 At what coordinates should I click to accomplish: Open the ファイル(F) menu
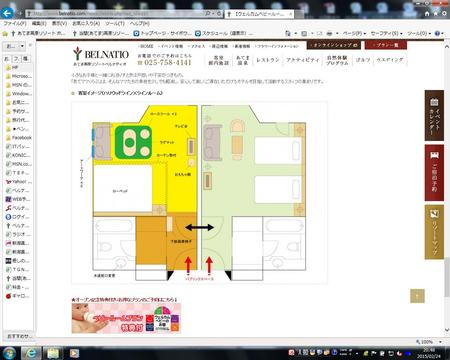(15, 23)
